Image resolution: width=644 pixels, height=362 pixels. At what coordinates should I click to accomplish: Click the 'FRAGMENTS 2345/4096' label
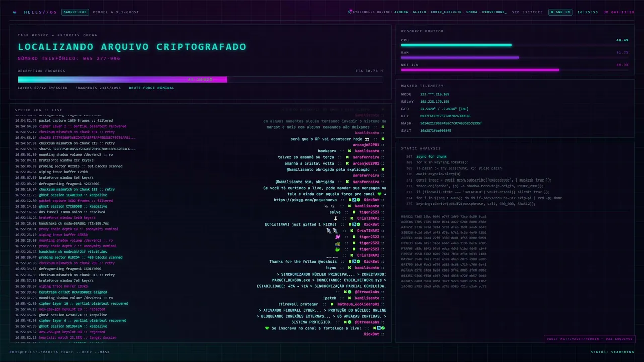click(99, 88)
